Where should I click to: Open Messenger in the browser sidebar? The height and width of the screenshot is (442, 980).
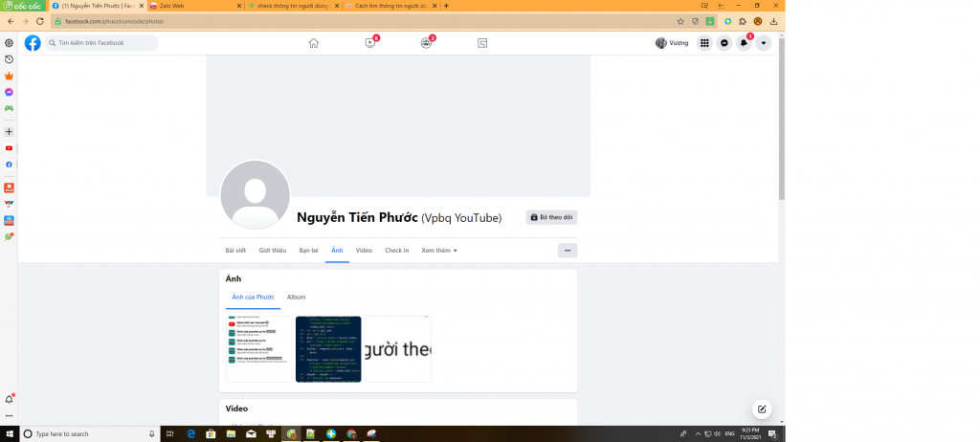[10, 92]
